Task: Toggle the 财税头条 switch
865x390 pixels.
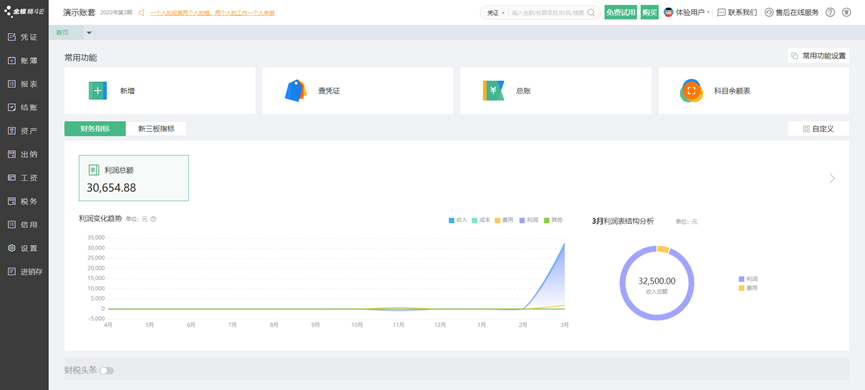Action: pos(107,371)
